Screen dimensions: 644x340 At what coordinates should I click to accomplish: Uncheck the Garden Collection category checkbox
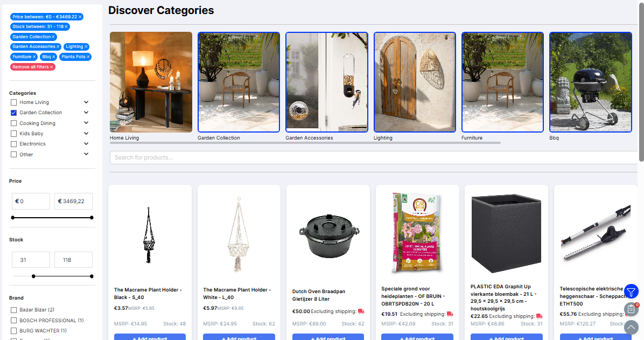(x=13, y=113)
